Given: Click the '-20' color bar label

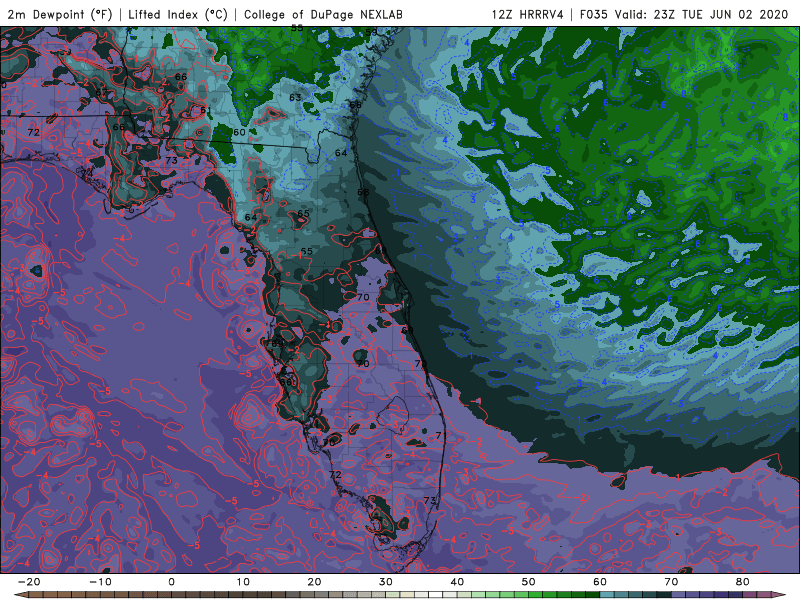Looking at the screenshot, I should click(29, 582).
